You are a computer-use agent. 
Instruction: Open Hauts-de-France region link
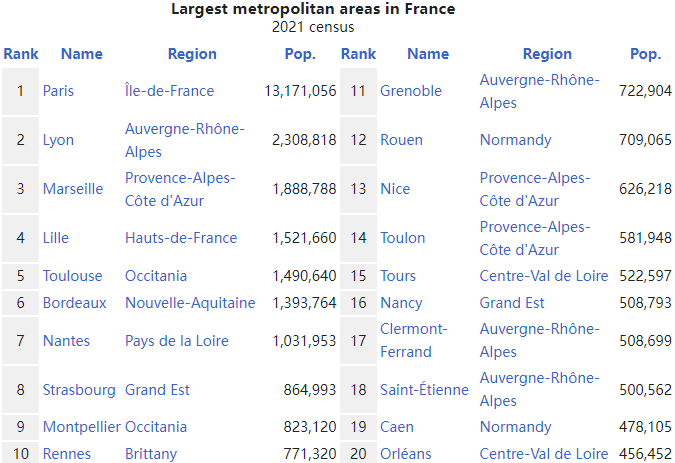click(181, 238)
